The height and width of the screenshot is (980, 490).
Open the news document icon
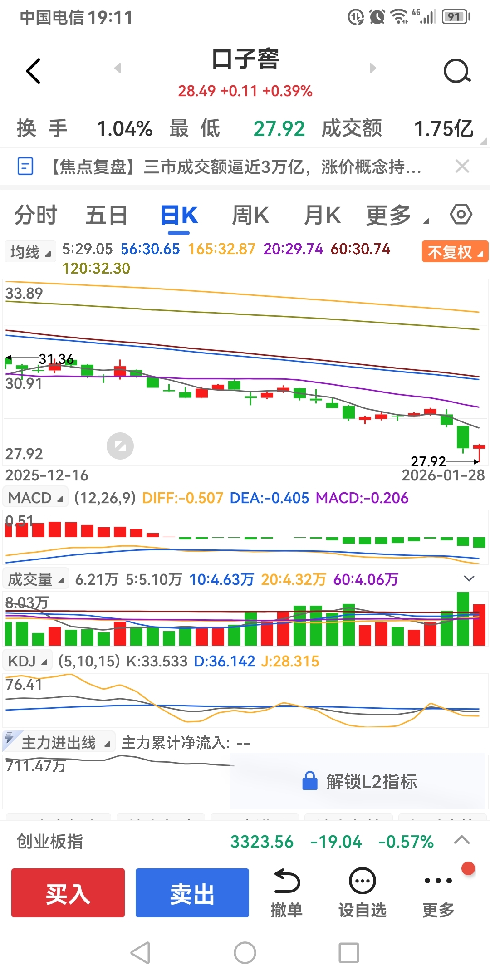[x=25, y=166]
